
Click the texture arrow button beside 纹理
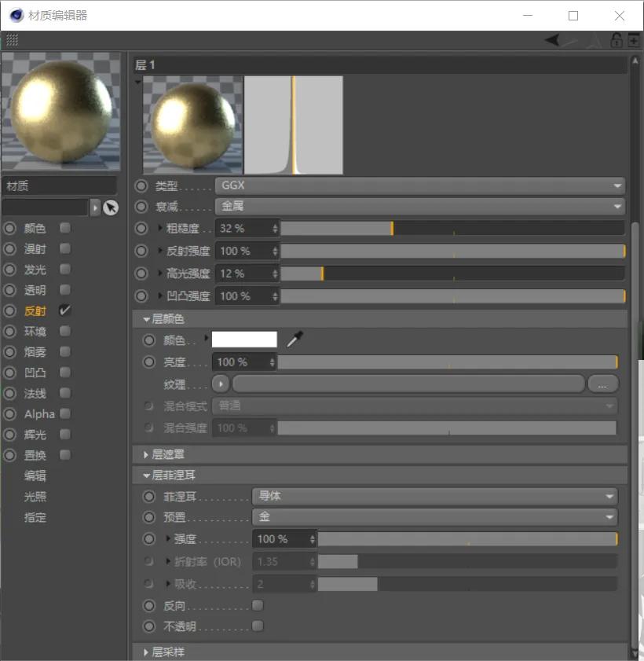point(221,384)
